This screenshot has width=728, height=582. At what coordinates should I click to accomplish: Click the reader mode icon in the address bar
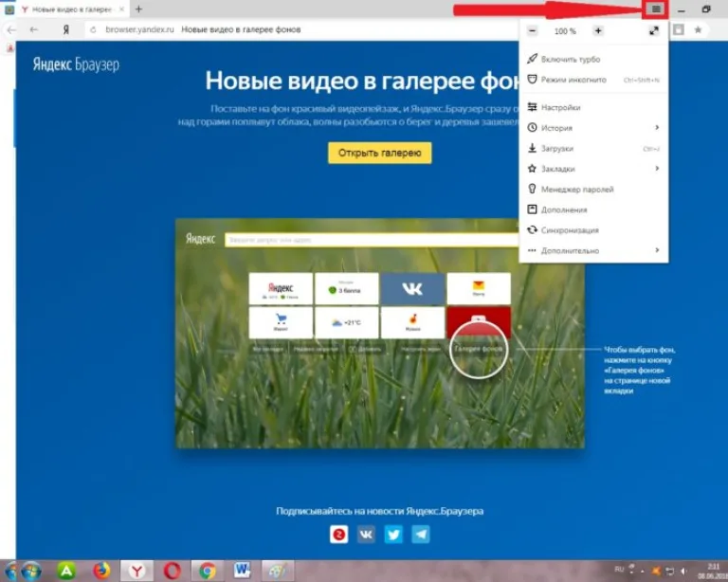(x=679, y=30)
